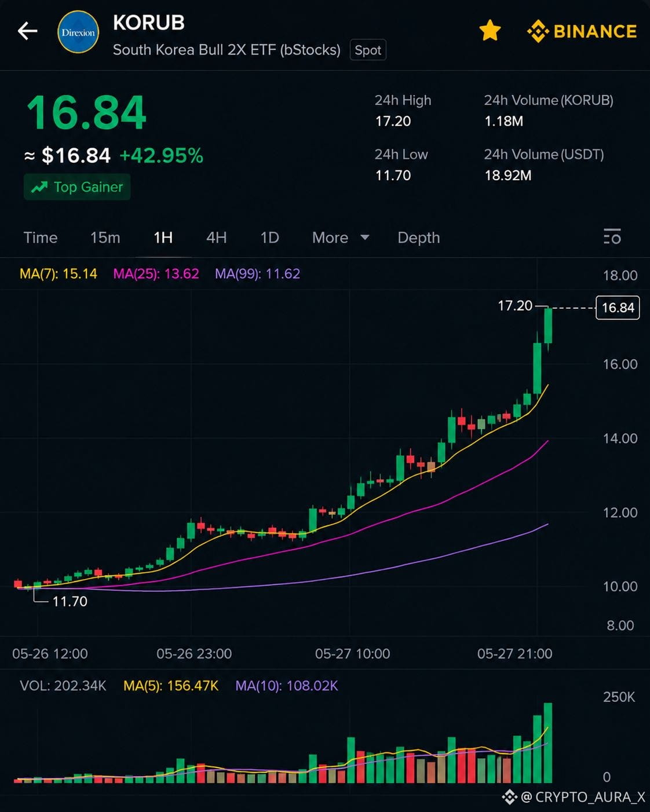The height and width of the screenshot is (812, 650).
Task: Tap the 11.70 low marker on chart
Action: pyautogui.click(x=70, y=601)
